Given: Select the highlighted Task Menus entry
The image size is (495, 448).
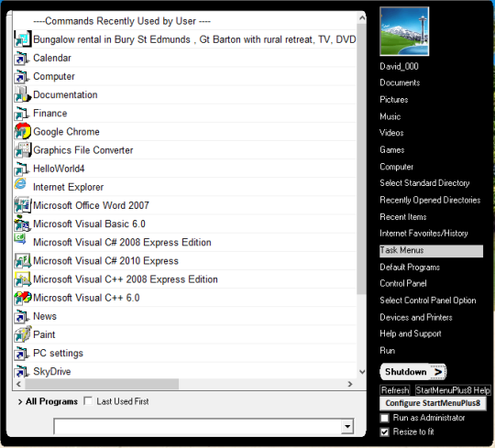Looking at the screenshot, I should [431, 251].
